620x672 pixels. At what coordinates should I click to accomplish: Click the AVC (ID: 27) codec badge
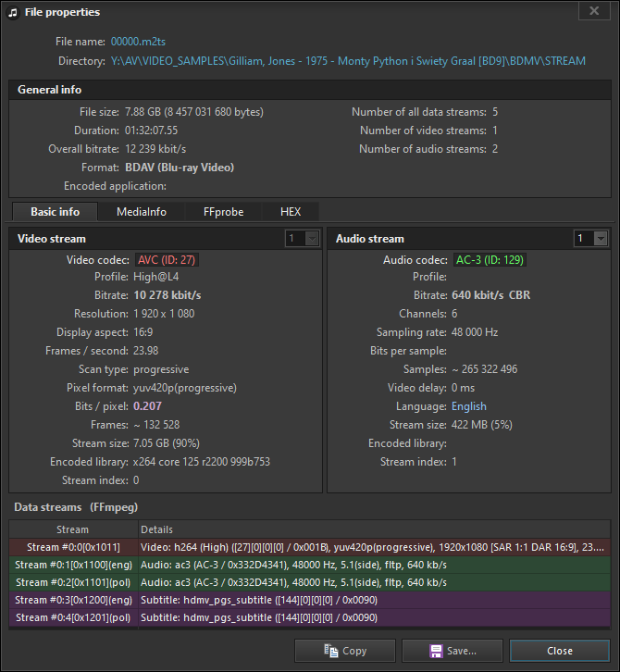tap(167, 260)
